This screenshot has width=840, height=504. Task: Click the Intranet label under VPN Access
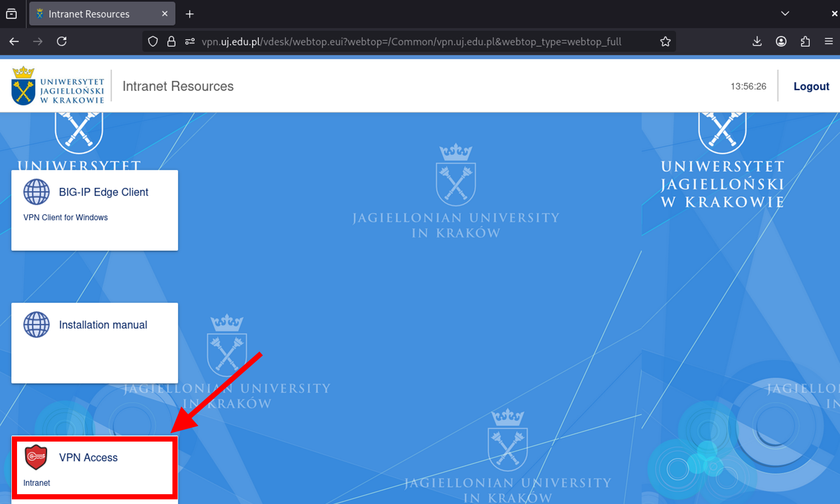[x=37, y=483]
